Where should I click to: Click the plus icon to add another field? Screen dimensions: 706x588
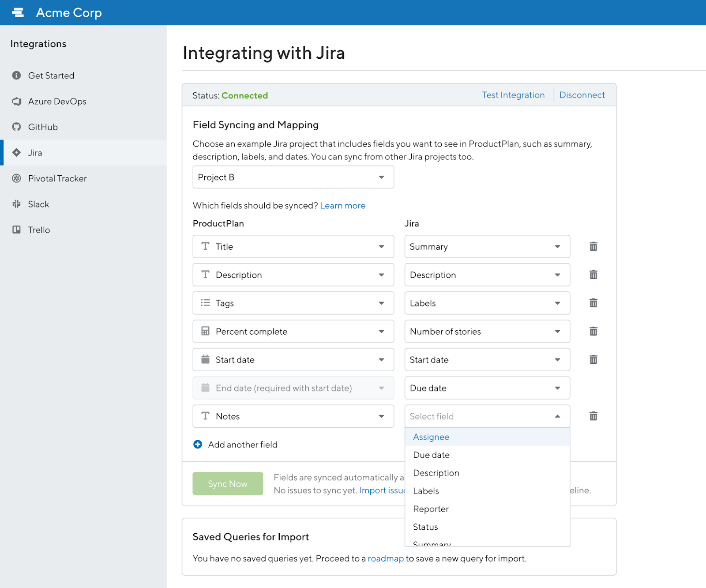[198, 445]
